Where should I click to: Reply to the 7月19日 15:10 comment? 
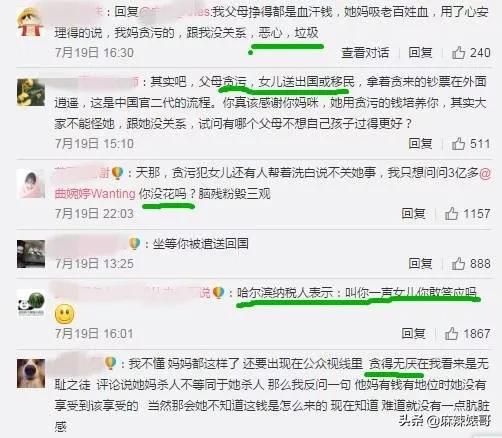(x=420, y=144)
